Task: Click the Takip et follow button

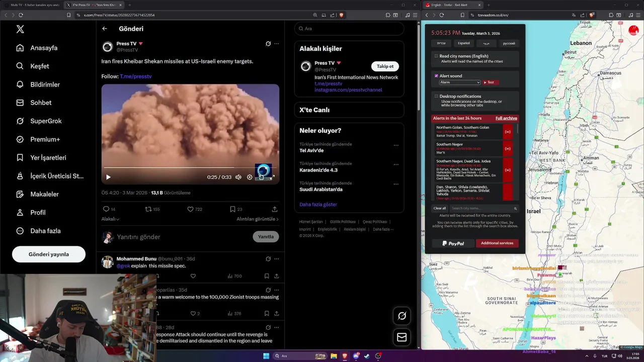Action: (385, 66)
